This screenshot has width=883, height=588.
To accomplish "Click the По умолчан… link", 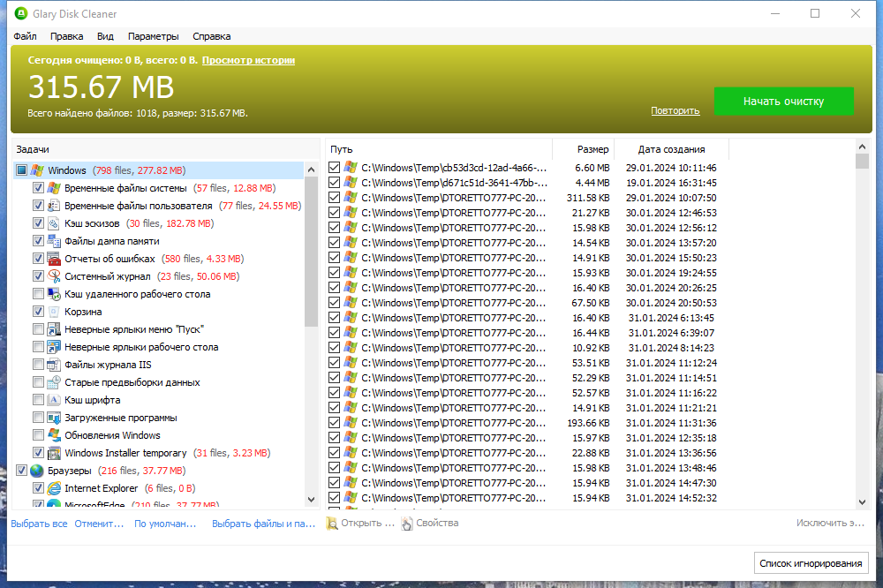I will (x=166, y=524).
